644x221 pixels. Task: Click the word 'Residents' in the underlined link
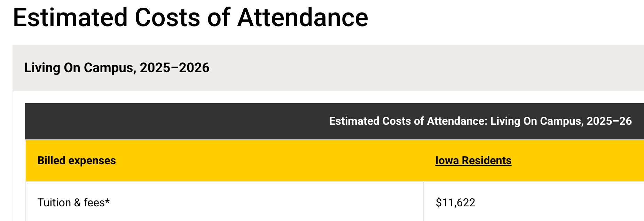[x=487, y=160]
